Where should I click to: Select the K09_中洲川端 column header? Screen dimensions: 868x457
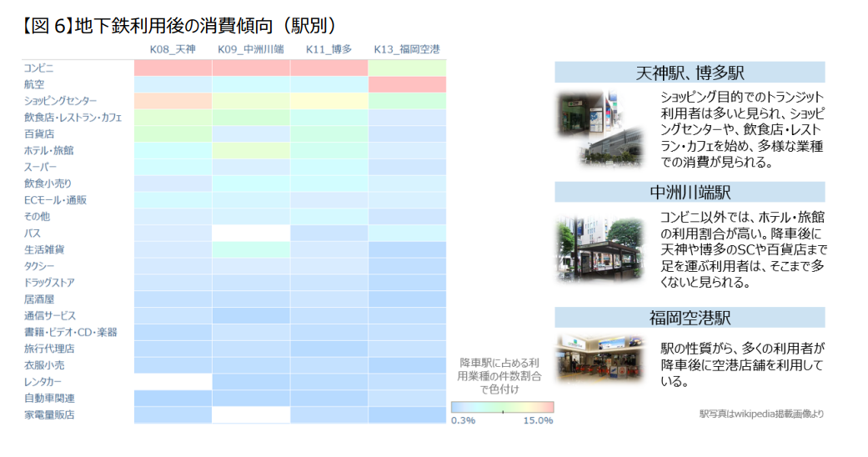click(251, 49)
